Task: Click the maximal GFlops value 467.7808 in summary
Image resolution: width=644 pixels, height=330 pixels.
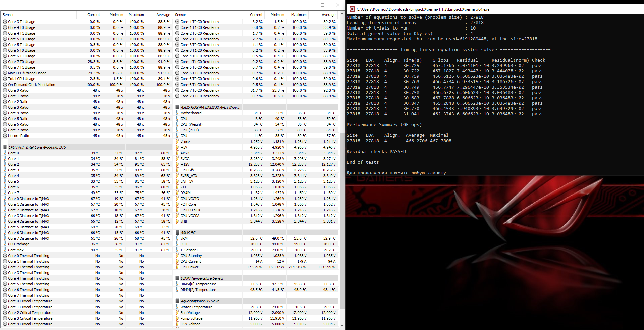Action: tap(441, 141)
